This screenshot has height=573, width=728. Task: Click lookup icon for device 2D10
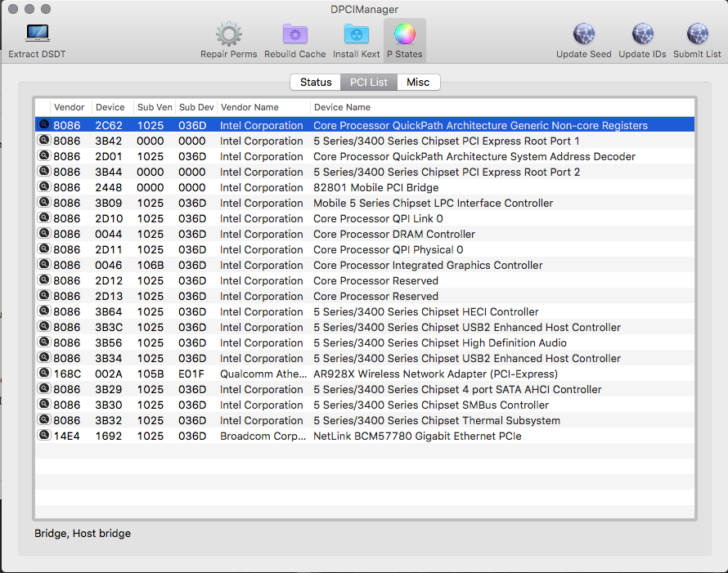click(43, 217)
